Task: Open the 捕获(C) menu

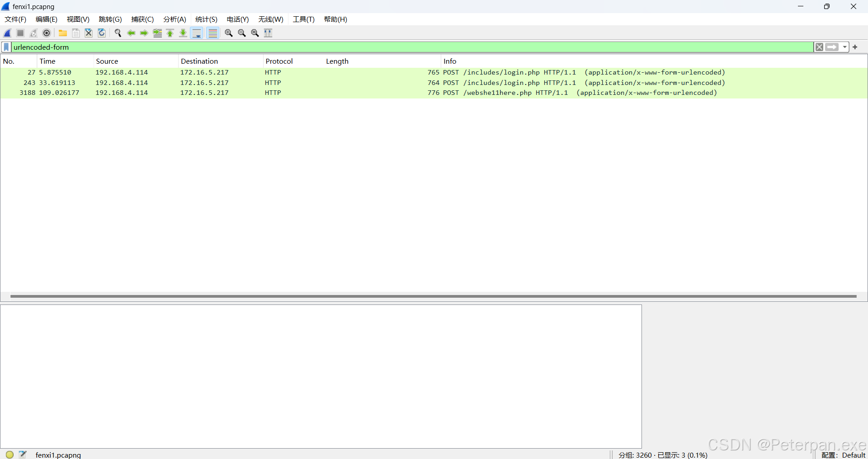Action: click(142, 19)
